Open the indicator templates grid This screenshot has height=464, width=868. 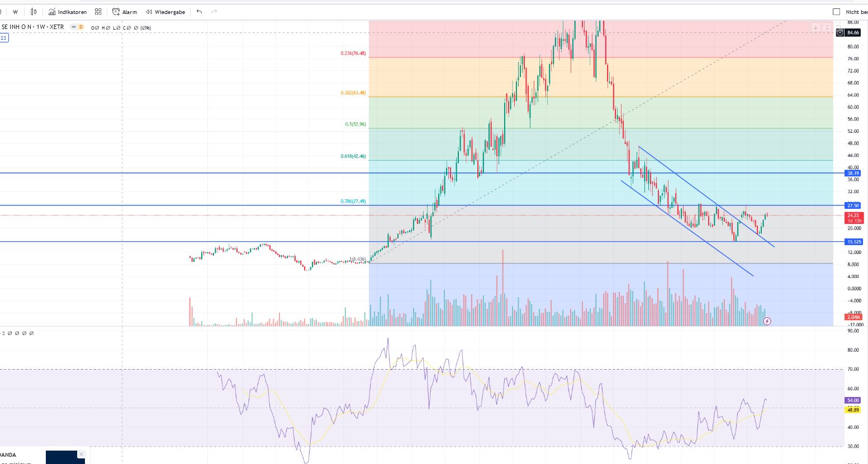98,12
